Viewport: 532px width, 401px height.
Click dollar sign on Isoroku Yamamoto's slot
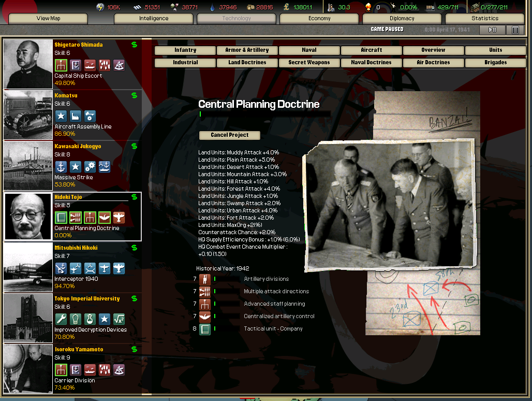tap(135, 350)
